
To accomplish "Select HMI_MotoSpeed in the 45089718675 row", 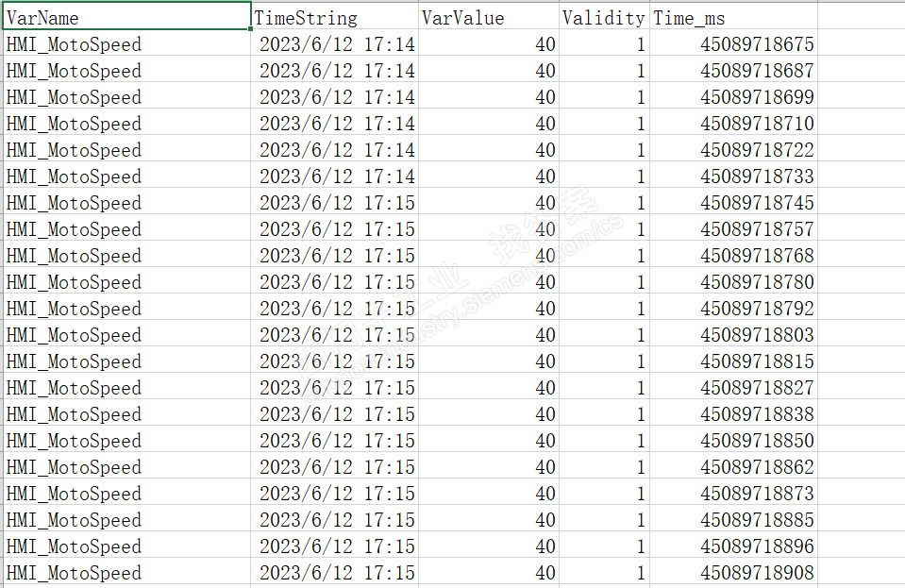I will click(x=127, y=43).
